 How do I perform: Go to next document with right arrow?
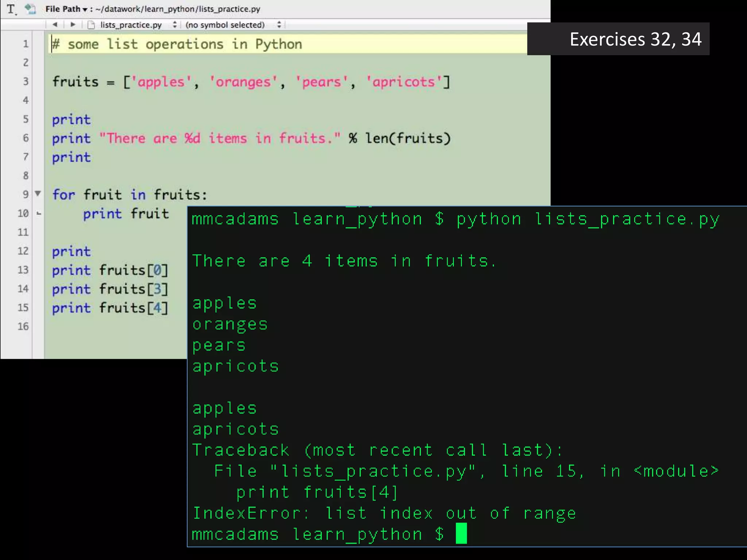[73, 25]
